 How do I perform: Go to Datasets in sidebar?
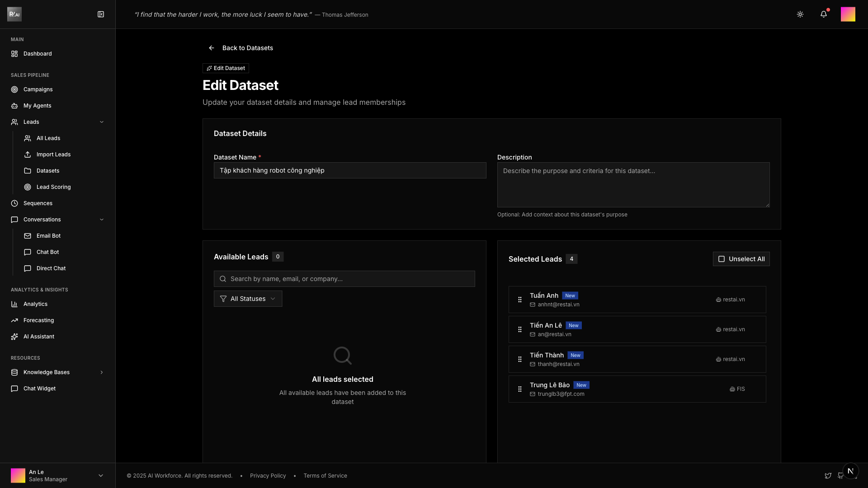(x=48, y=171)
